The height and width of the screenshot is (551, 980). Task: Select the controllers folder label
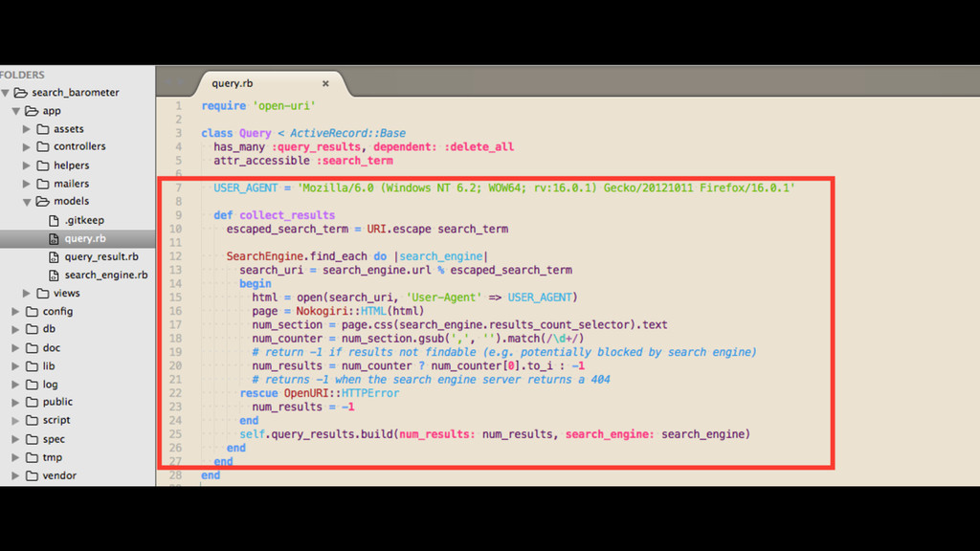point(79,146)
